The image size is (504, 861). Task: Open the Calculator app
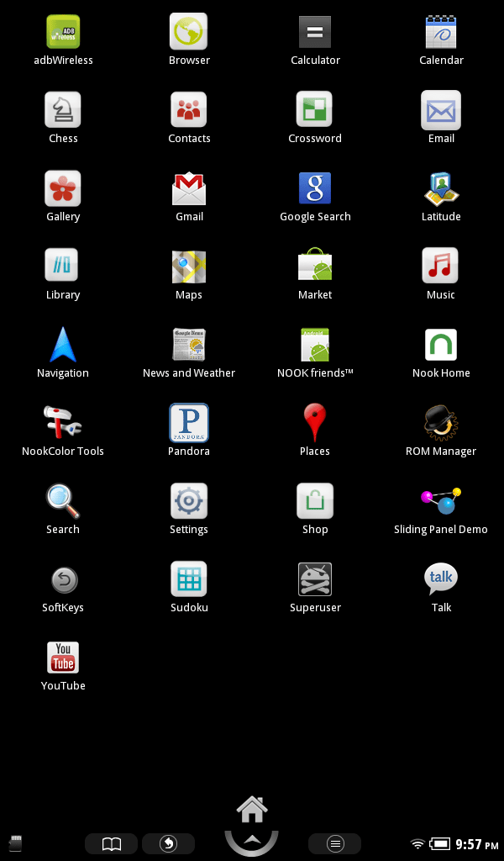point(315,32)
